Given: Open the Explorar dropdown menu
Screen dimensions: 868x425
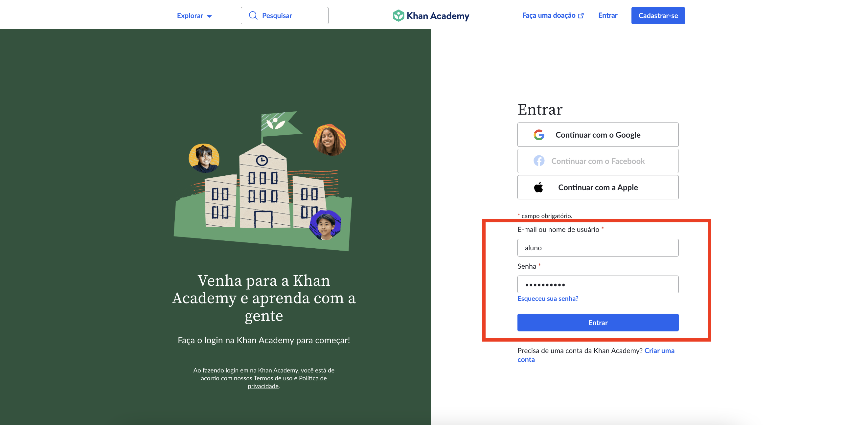Looking at the screenshot, I should click(x=194, y=15).
